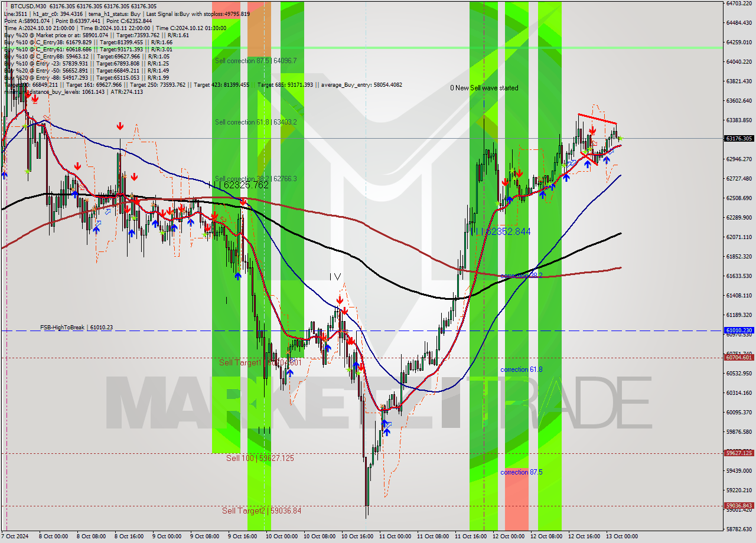Screen dimensions: 756x543
Task: Click the 'I V' wave label
Action: click(x=335, y=276)
